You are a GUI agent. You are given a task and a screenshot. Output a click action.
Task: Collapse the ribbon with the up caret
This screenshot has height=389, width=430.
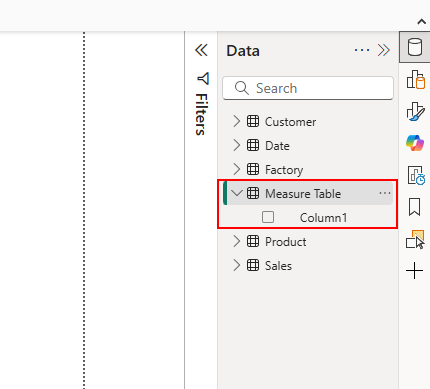(422, 22)
